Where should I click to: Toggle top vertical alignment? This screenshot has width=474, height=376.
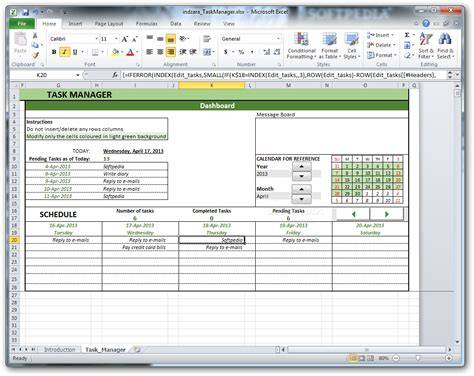tap(150, 39)
